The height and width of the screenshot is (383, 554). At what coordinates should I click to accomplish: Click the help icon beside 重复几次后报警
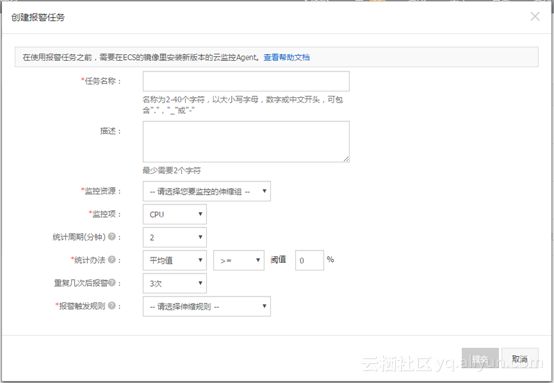pos(112,283)
